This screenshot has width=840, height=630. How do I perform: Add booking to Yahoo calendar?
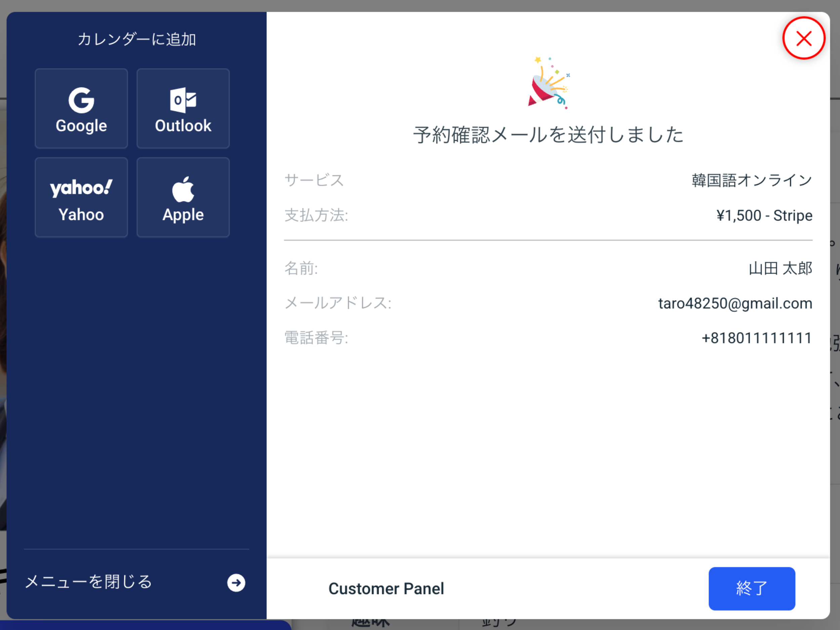pyautogui.click(x=81, y=198)
